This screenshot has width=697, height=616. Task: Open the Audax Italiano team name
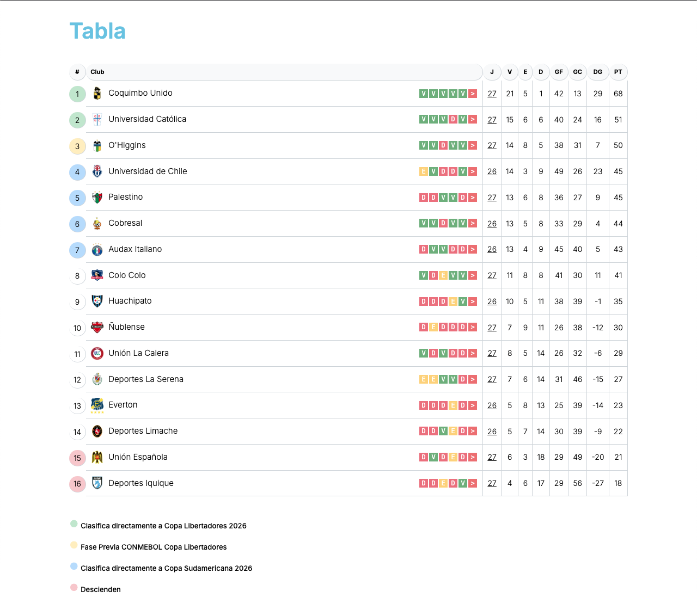click(135, 249)
